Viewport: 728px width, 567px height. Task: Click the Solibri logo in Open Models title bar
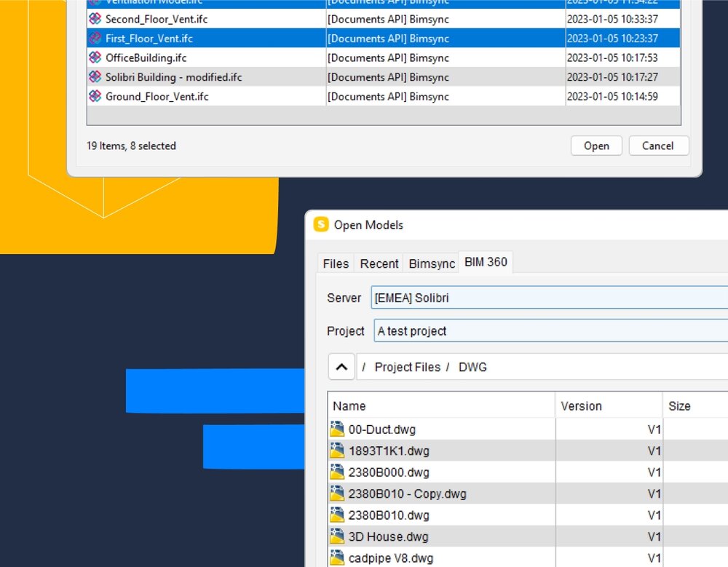click(321, 224)
